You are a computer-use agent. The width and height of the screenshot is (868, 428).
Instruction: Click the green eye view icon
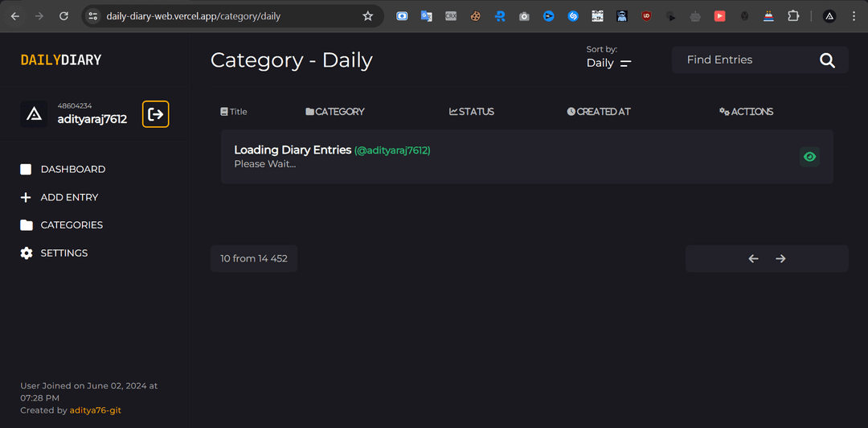coord(809,157)
